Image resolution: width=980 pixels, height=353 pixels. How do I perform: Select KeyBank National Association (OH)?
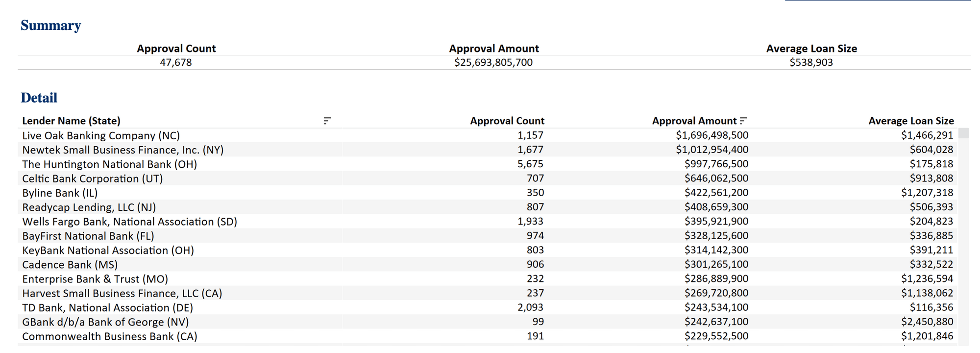(x=108, y=250)
